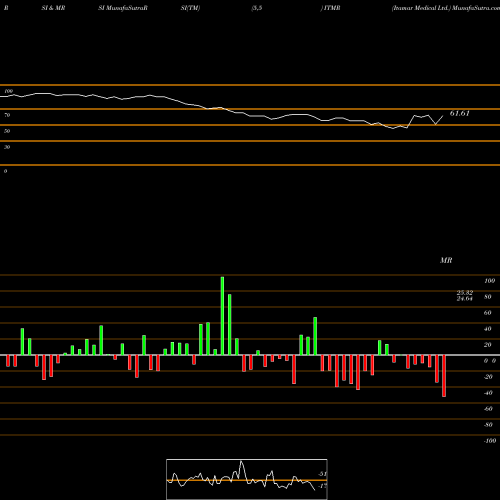Screen dimensions: 500x500
Task: Click the end of the RSI line
Action: [443, 116]
